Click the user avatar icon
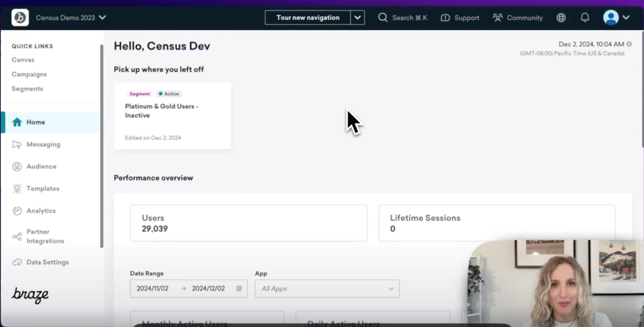The width and height of the screenshot is (644, 327). pyautogui.click(x=611, y=17)
